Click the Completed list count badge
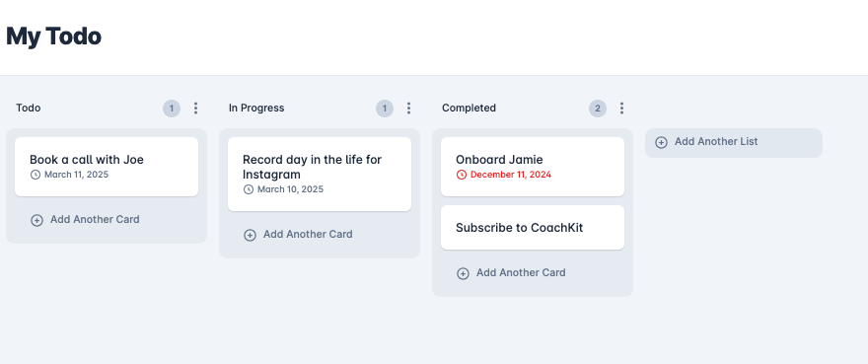Image resolution: width=868 pixels, height=364 pixels. coord(598,109)
